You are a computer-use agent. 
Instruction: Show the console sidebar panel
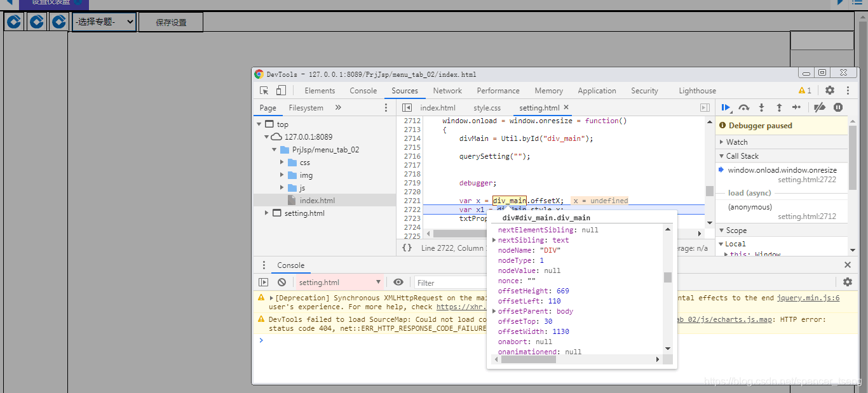point(264,281)
